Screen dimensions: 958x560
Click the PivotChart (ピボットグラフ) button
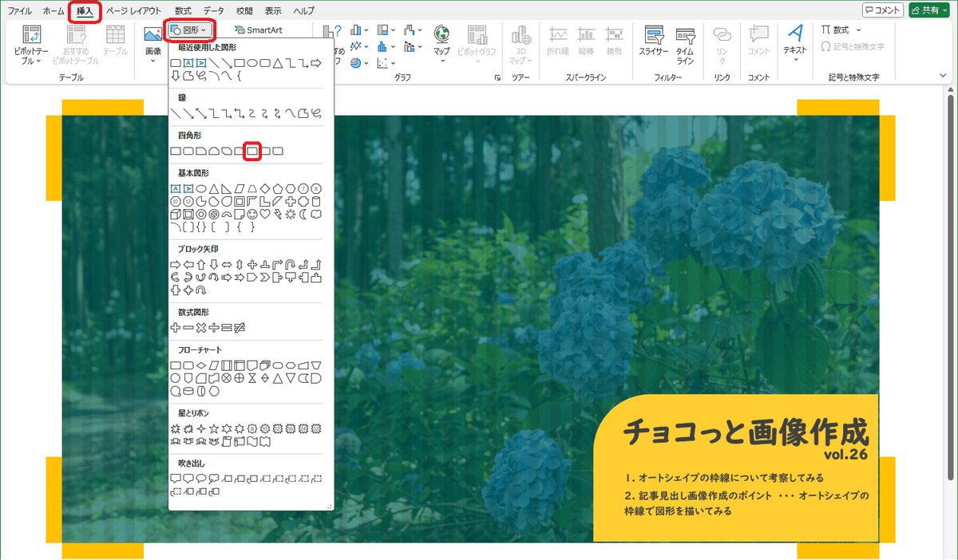pyautogui.click(x=477, y=45)
